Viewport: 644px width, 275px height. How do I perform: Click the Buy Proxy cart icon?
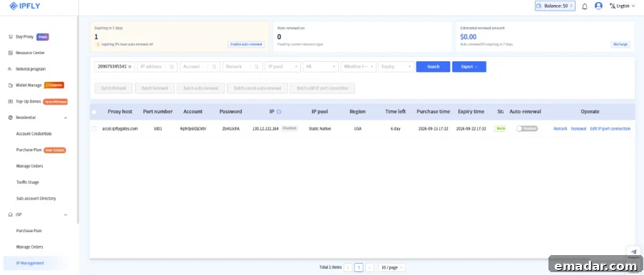[10, 36]
